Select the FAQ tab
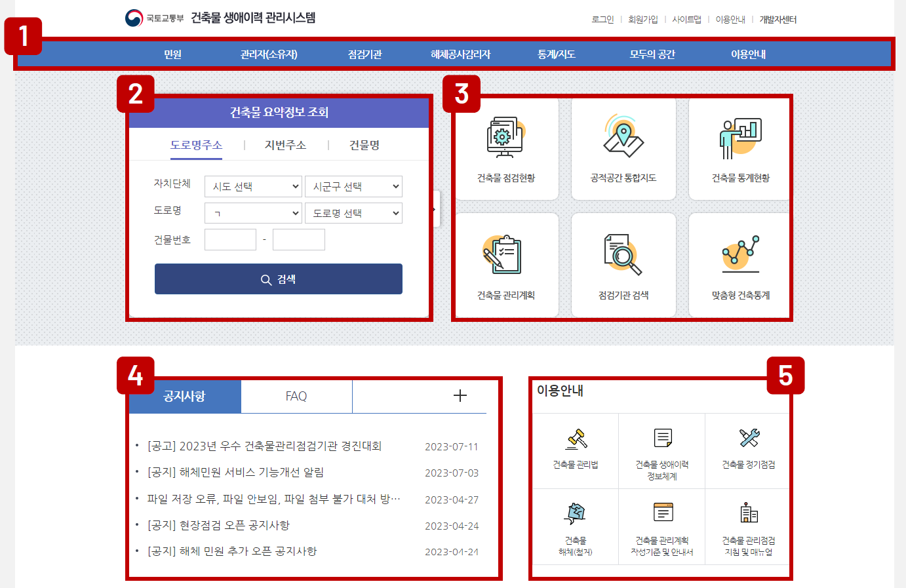906x588 pixels. point(296,396)
